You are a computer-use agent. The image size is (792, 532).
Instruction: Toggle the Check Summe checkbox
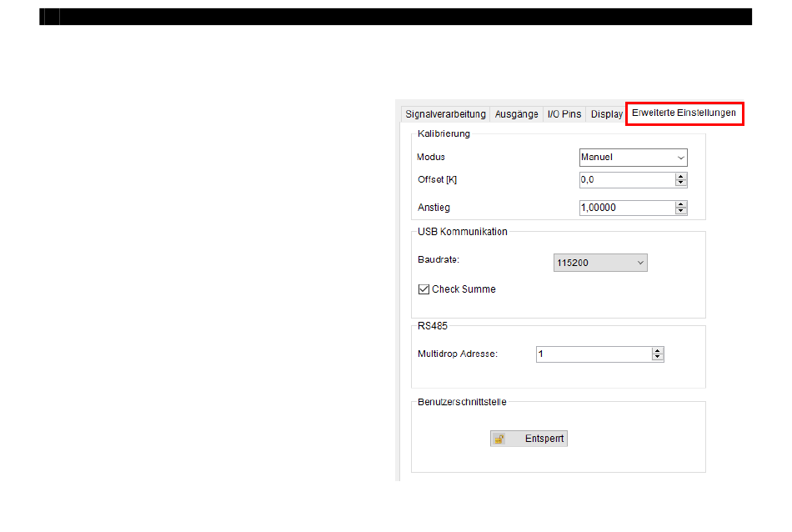click(424, 289)
